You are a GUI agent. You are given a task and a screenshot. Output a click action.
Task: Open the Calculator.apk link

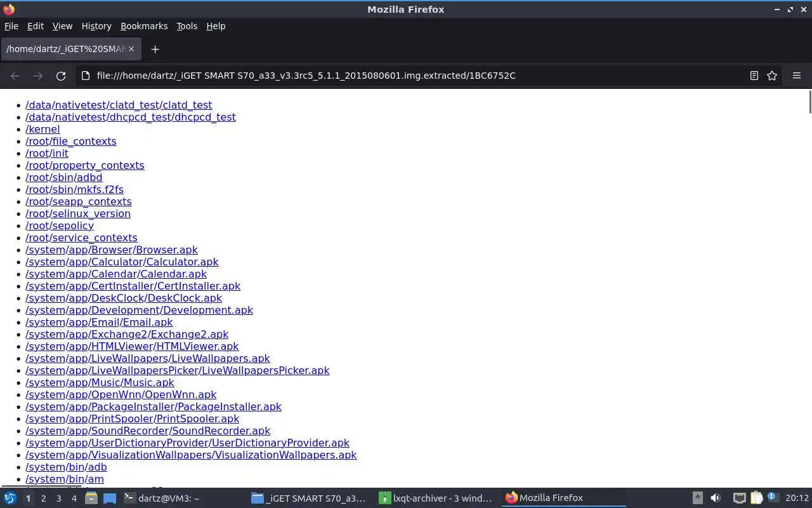coord(122,262)
